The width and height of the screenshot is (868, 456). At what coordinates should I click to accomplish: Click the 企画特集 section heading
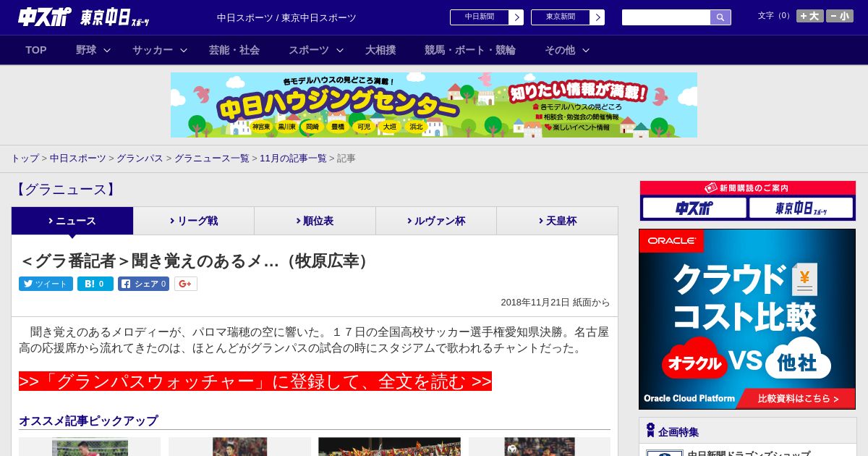[x=678, y=432]
